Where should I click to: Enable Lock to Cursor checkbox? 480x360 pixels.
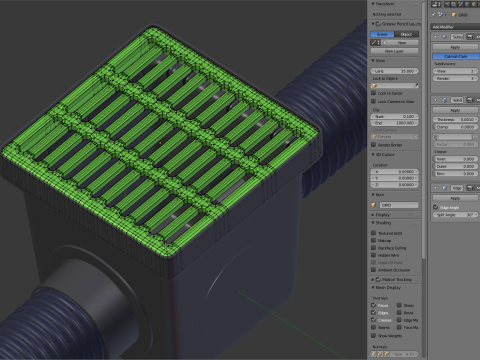374,93
